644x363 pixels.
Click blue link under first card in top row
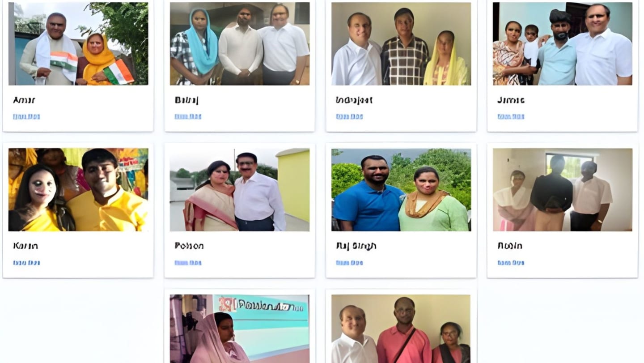pos(26,116)
